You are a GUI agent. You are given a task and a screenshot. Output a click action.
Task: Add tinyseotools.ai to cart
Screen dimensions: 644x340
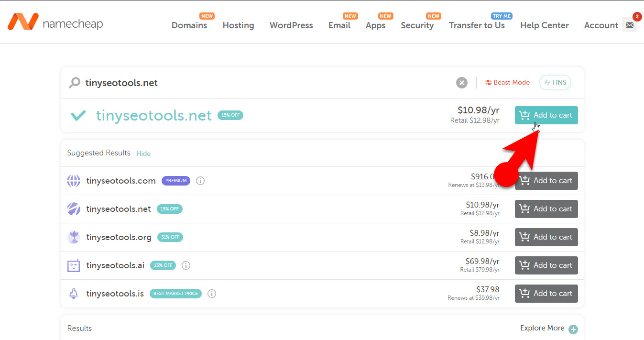(546, 265)
